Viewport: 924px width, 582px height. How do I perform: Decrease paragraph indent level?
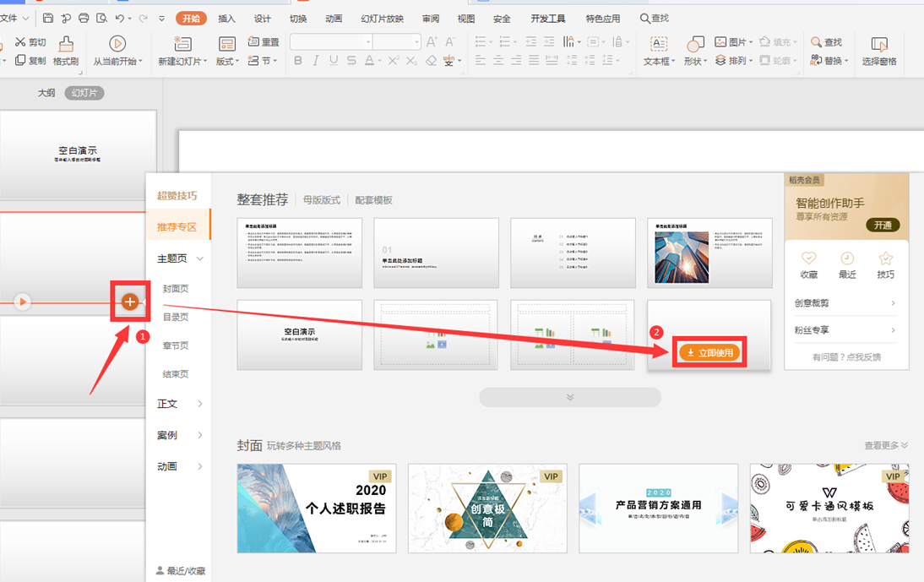point(531,42)
